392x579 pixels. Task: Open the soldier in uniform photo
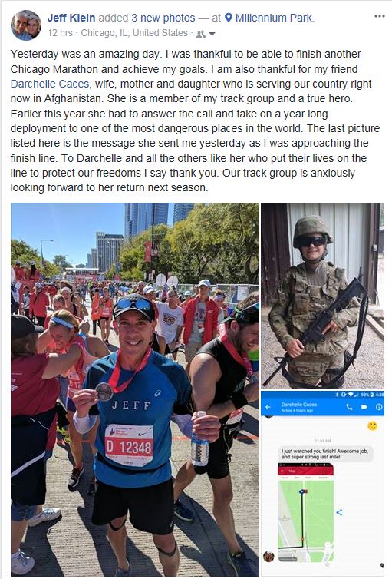pos(323,296)
